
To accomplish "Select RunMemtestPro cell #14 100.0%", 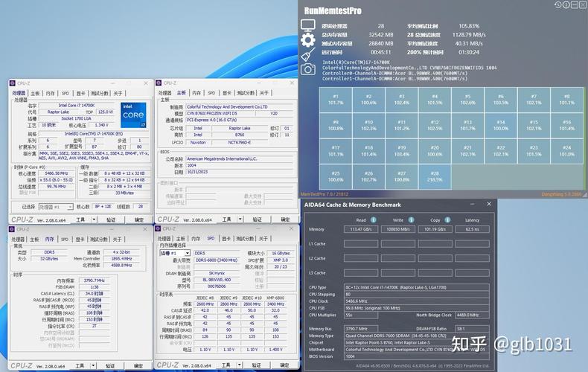I will click(501, 125).
